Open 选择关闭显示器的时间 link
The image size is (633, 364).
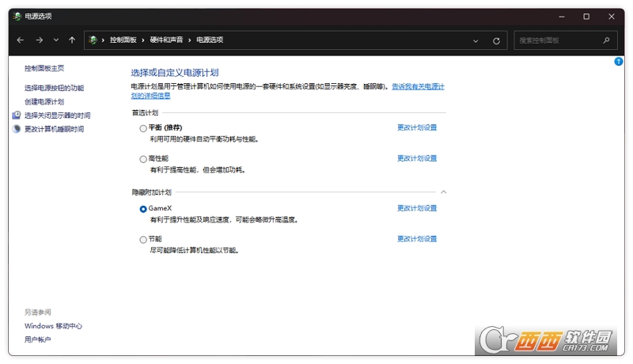(57, 116)
